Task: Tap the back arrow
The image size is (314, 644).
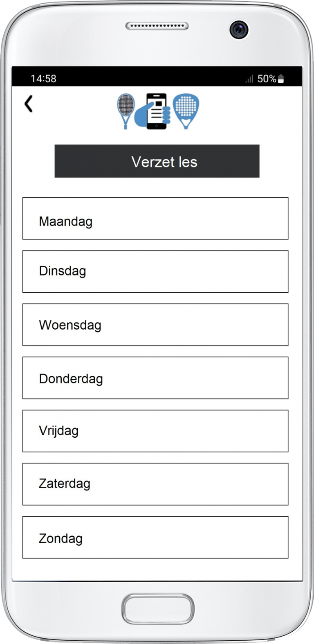Action: (x=28, y=104)
